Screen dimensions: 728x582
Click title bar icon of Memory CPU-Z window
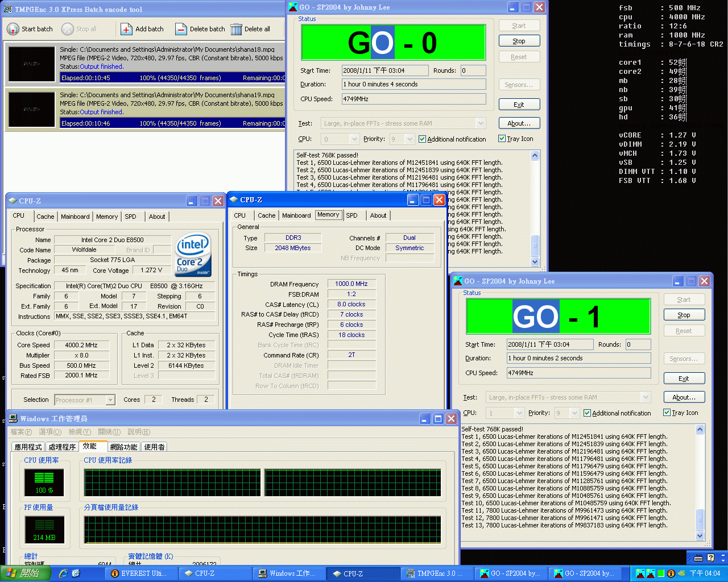pyautogui.click(x=233, y=199)
